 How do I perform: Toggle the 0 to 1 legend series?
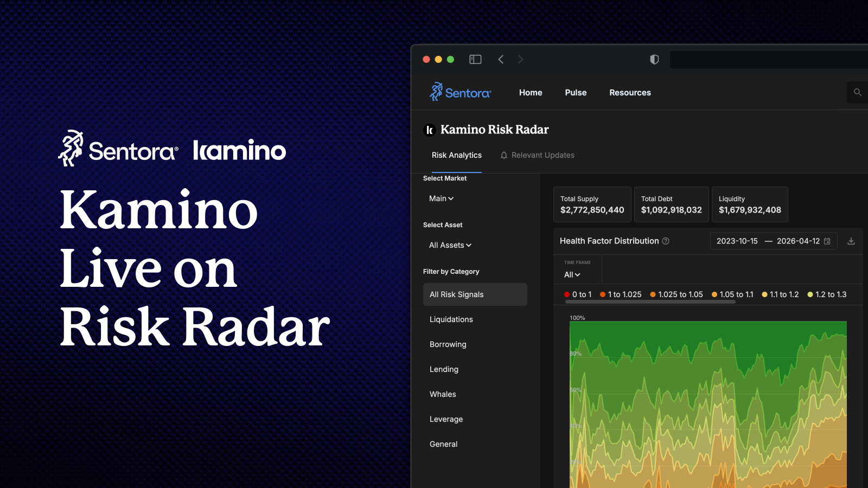pyautogui.click(x=578, y=294)
